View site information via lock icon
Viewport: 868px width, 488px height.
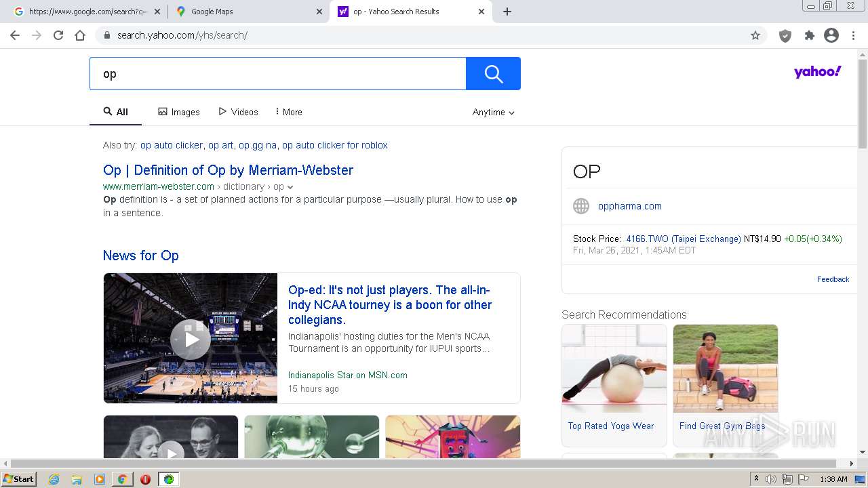click(107, 35)
